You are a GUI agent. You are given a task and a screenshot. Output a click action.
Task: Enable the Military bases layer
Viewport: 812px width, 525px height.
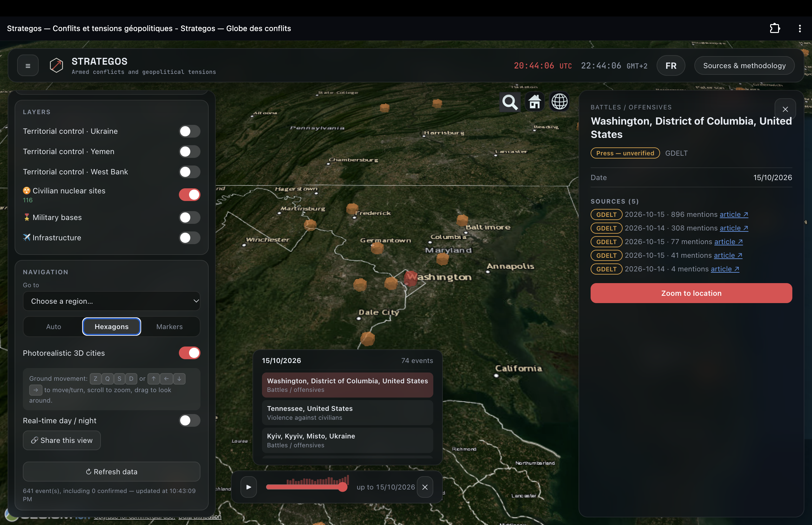[x=190, y=217]
